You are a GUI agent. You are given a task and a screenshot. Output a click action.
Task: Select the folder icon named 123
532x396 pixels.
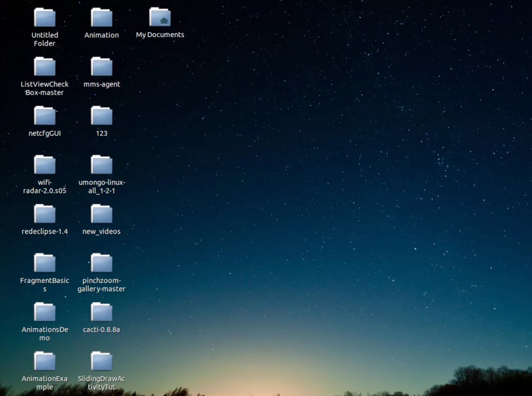[101, 116]
